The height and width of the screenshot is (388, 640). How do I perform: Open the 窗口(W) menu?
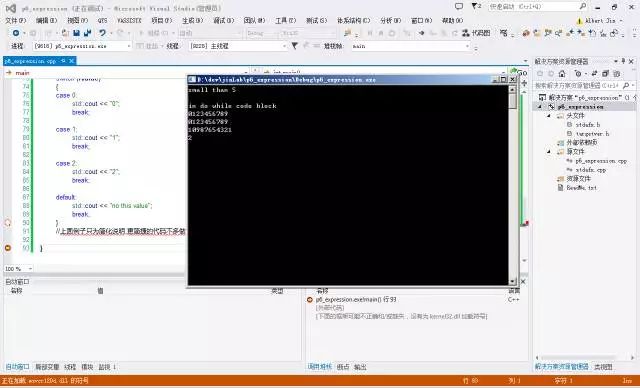(x=421, y=20)
